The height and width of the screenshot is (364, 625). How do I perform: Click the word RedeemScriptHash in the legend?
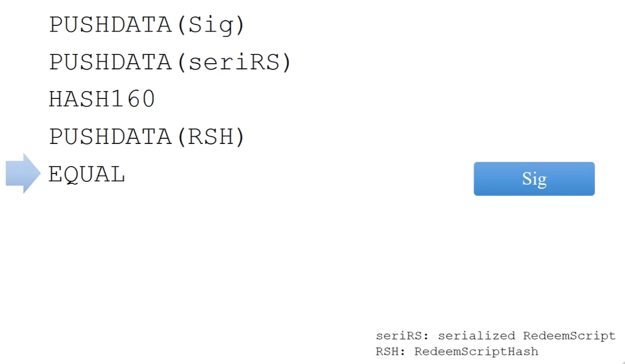[476, 352]
